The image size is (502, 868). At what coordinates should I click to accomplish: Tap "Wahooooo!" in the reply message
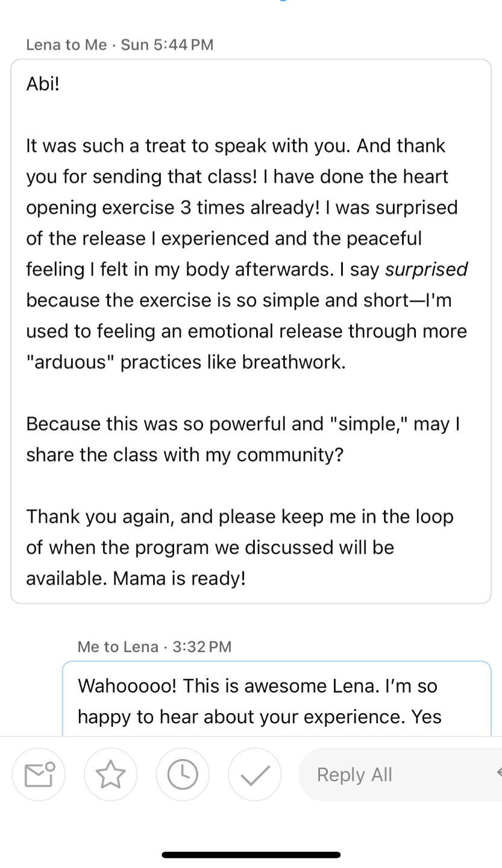[x=127, y=686]
